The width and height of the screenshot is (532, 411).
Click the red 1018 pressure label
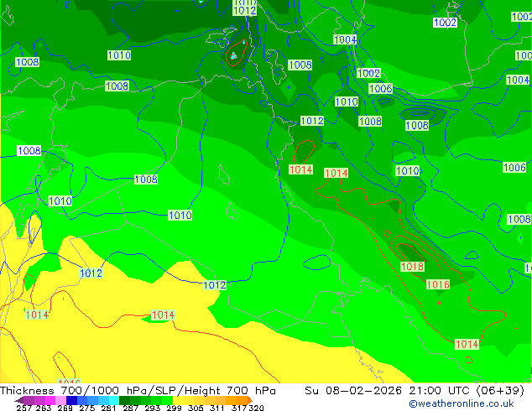coord(412,266)
